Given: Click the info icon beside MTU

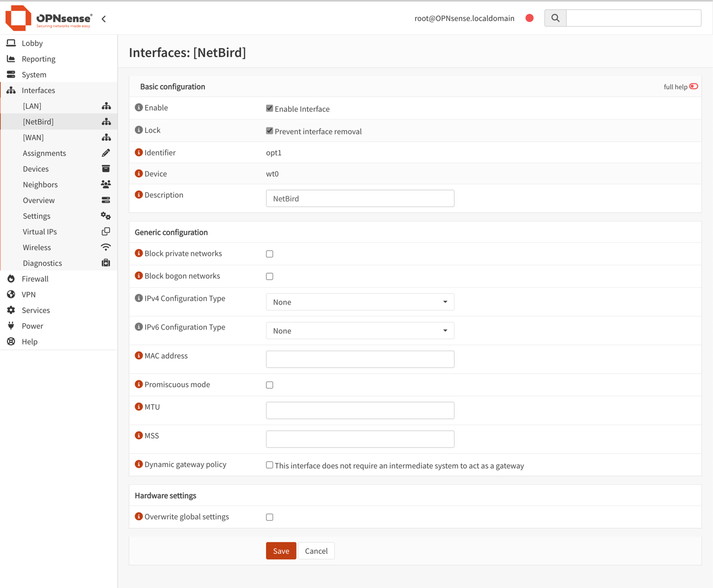Looking at the screenshot, I should 139,407.
